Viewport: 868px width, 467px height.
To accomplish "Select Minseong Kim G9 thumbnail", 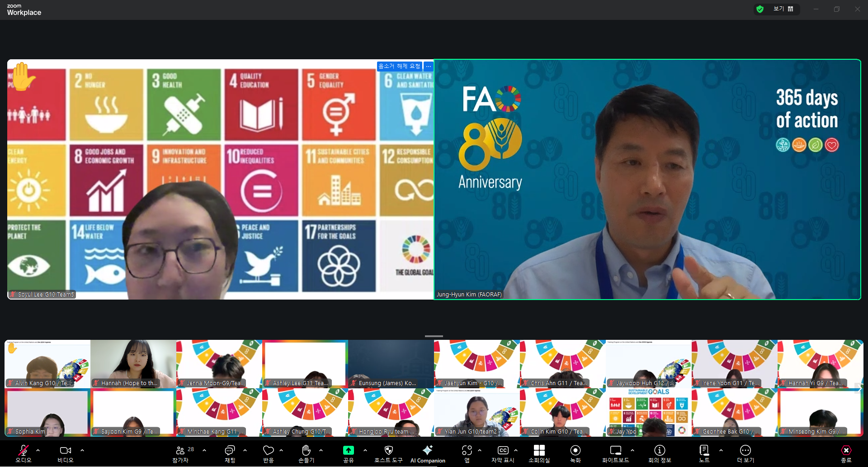I will pyautogui.click(x=821, y=413).
